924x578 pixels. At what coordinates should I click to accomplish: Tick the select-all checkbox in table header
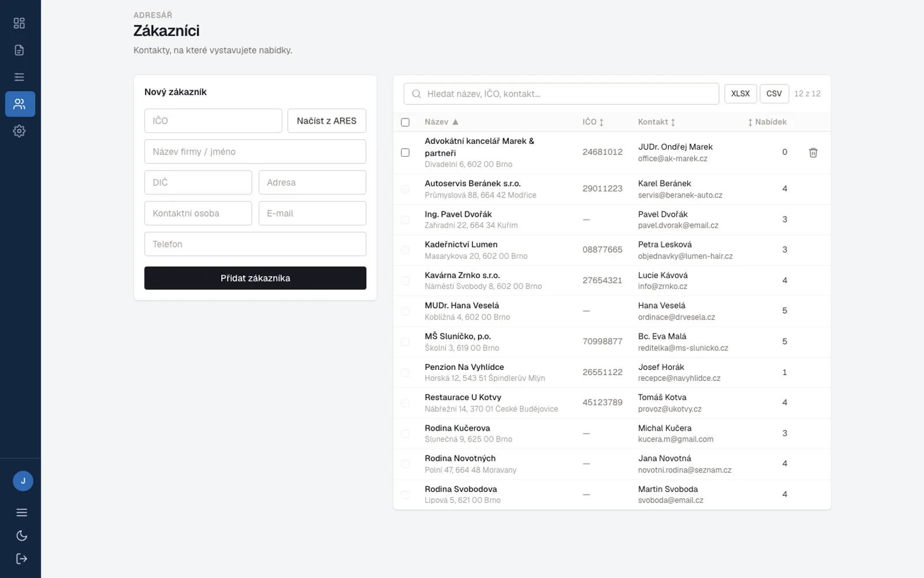click(405, 123)
